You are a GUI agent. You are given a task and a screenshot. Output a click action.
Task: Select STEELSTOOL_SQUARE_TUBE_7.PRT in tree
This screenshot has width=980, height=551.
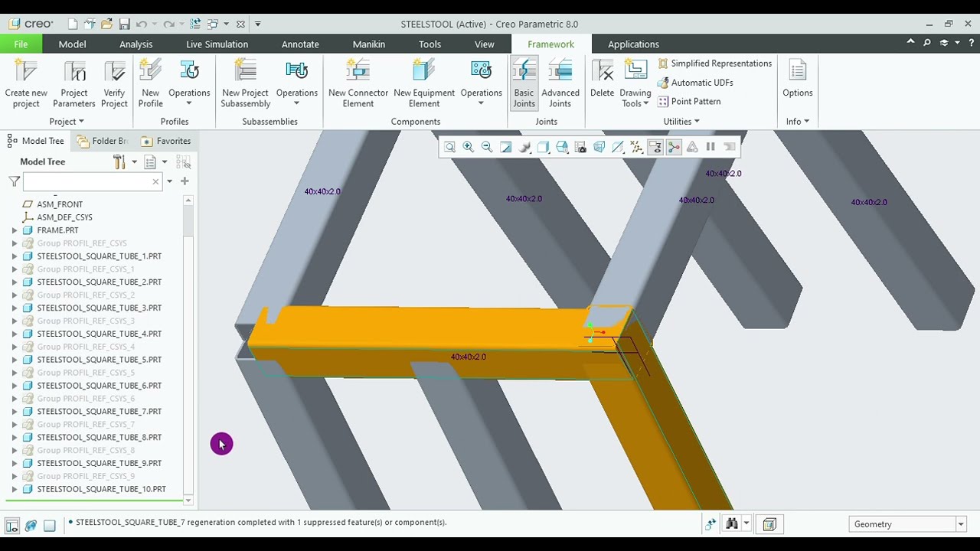99,412
